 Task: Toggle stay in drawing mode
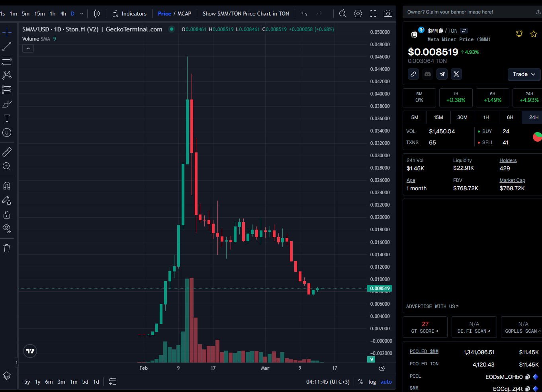tap(7, 200)
